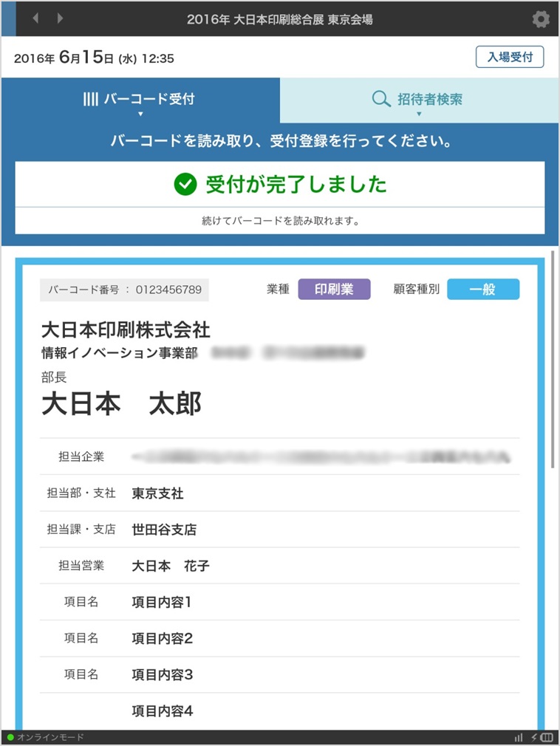Switch to the 招待者検索 tab
The width and height of the screenshot is (560, 746).
tap(419, 100)
